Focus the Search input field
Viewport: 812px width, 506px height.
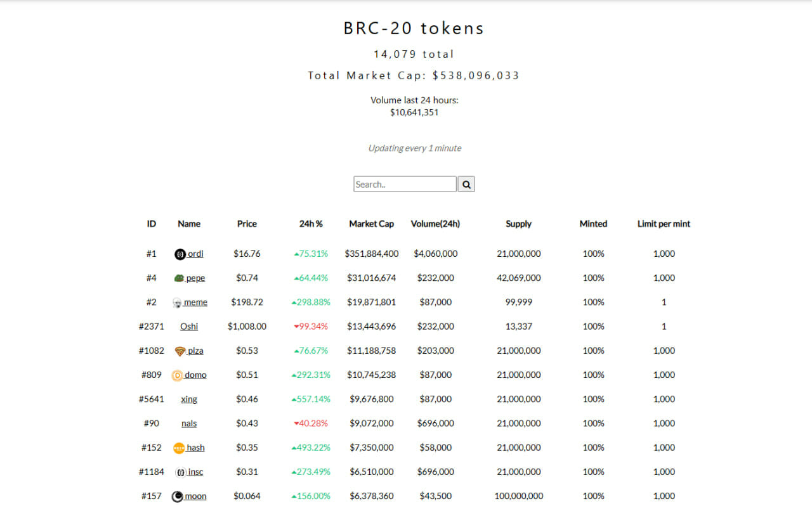point(405,185)
